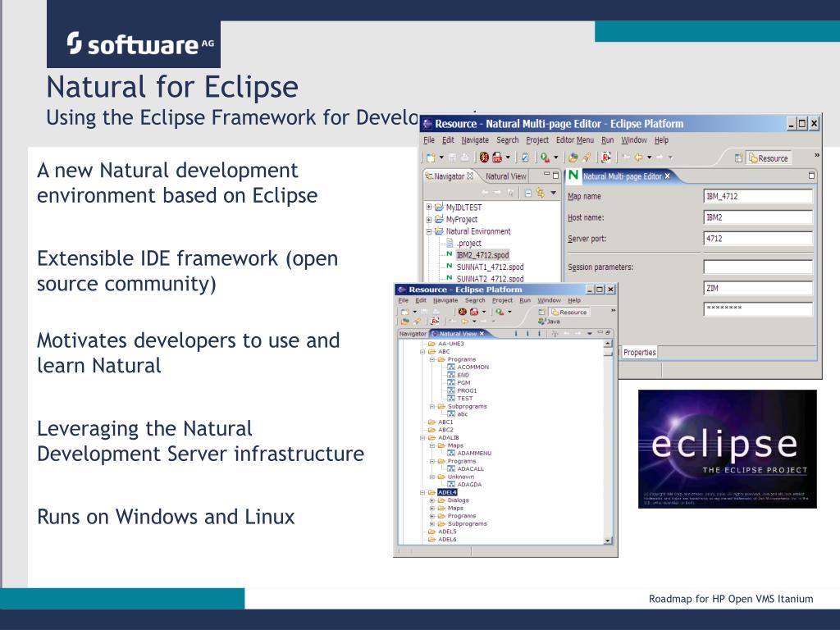Click the New wizard icon in the front Eclipse window
This screenshot has height=630, width=840.
404,312
